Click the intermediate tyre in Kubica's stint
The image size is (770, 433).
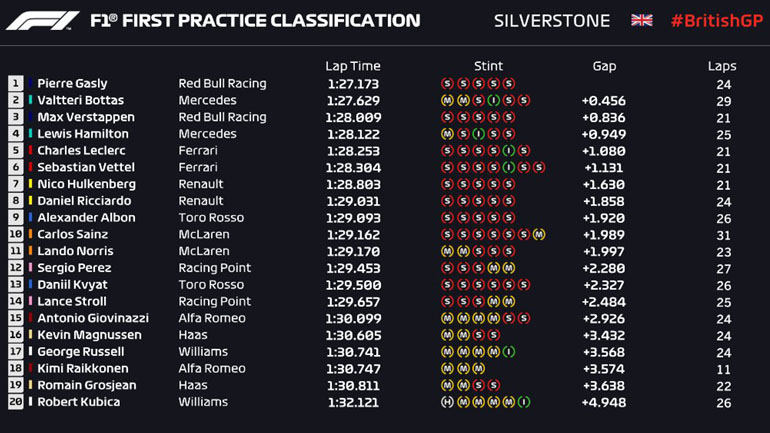point(524,402)
